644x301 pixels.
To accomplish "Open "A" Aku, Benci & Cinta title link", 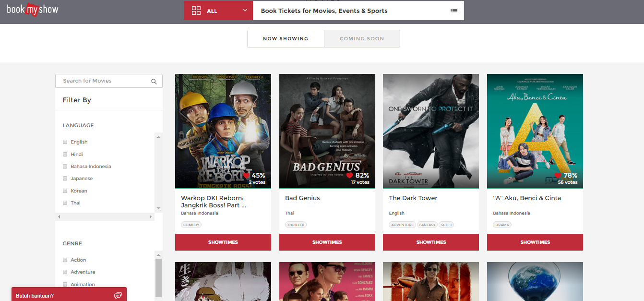I will tap(527, 198).
